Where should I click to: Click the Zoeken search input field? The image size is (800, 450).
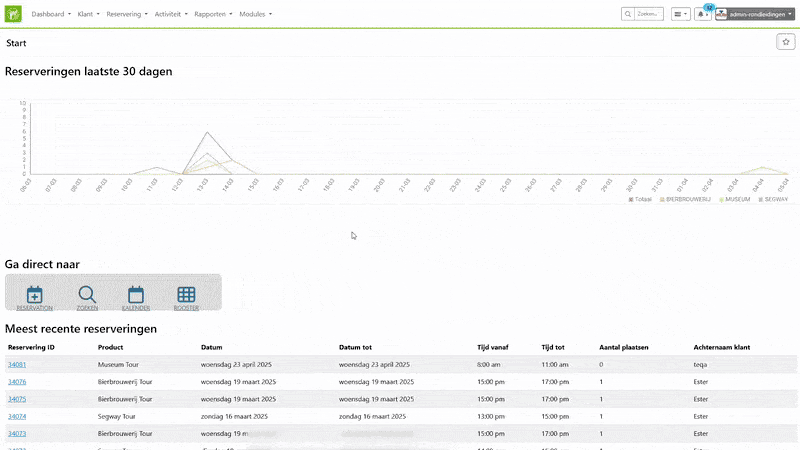point(648,15)
